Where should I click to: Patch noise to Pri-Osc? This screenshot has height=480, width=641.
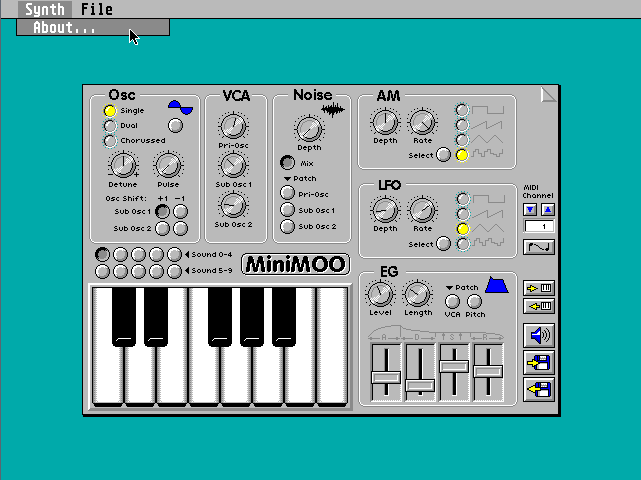coord(287,193)
